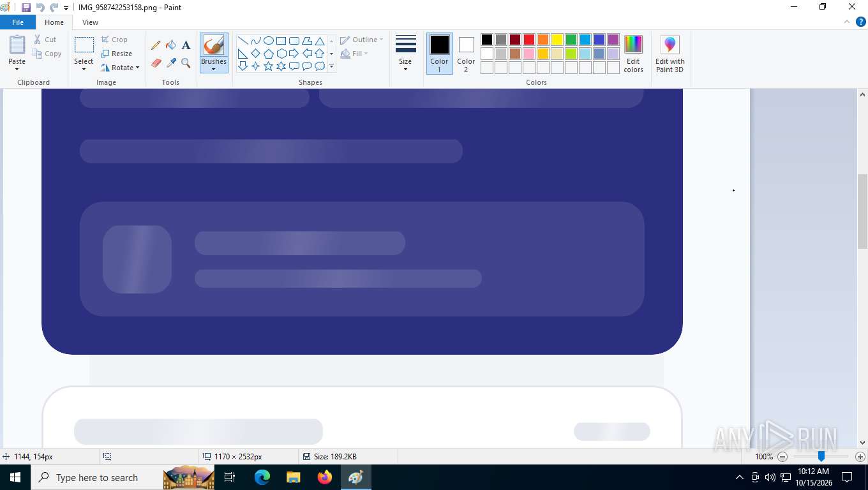The height and width of the screenshot is (490, 868).
Task: Expand the Select dropdown arrow
Action: pyautogui.click(x=84, y=69)
